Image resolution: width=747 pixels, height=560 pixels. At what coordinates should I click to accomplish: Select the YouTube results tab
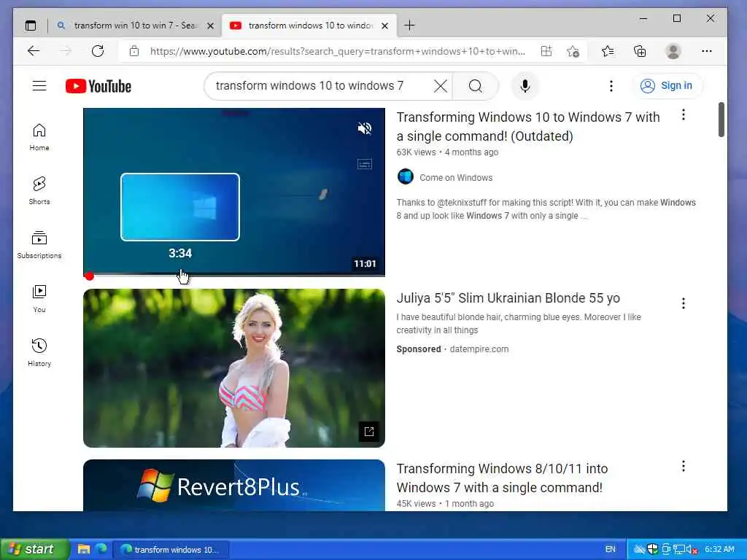(x=309, y=26)
